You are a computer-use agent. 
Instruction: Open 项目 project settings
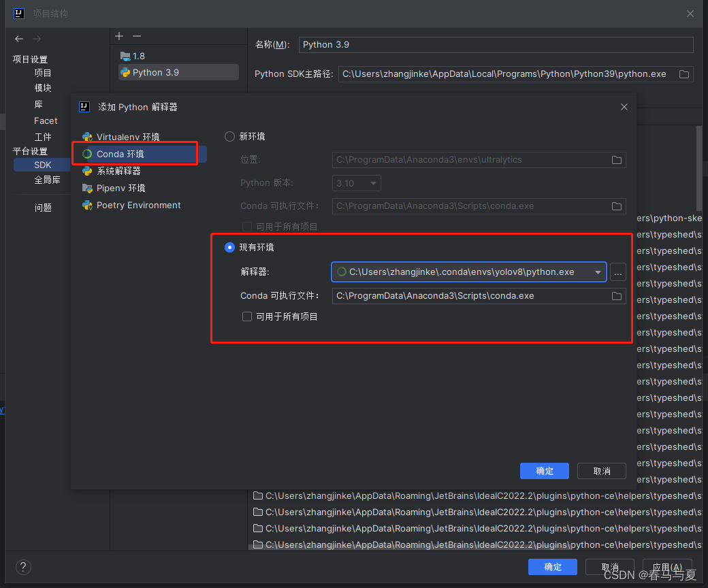click(42, 73)
